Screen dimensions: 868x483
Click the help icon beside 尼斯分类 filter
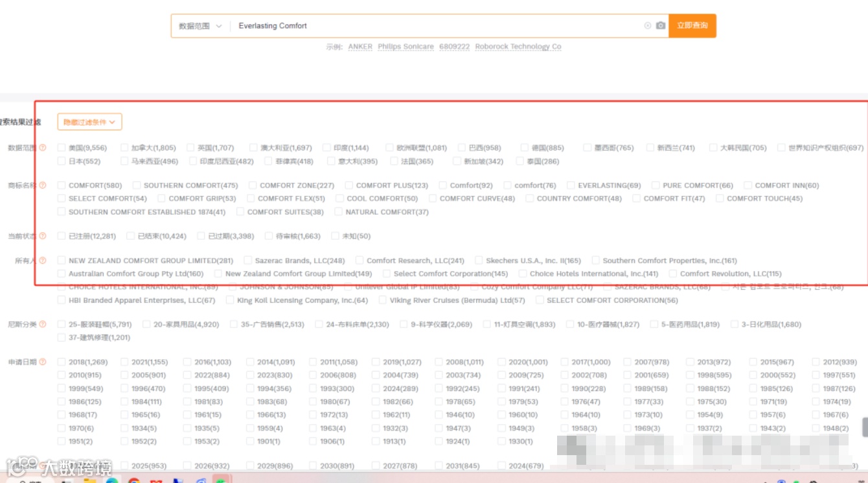pos(43,324)
